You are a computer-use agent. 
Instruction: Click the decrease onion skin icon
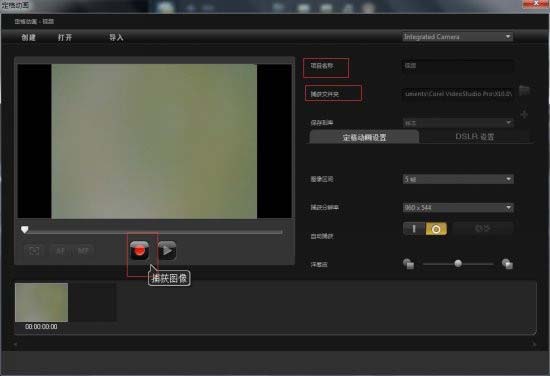[x=408, y=263]
